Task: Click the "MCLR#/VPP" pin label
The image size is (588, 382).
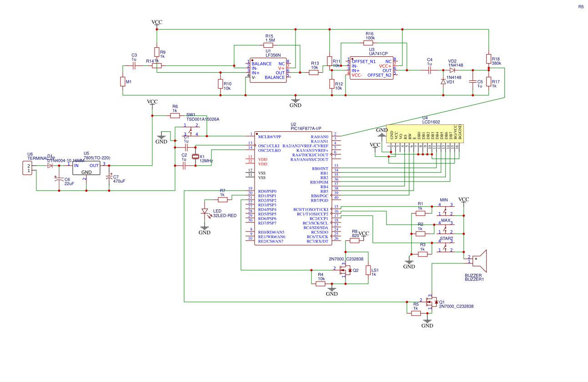Action: tap(270, 137)
